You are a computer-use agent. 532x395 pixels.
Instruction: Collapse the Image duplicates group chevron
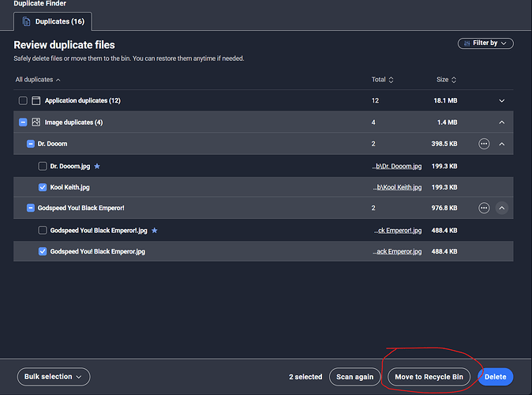coord(501,122)
